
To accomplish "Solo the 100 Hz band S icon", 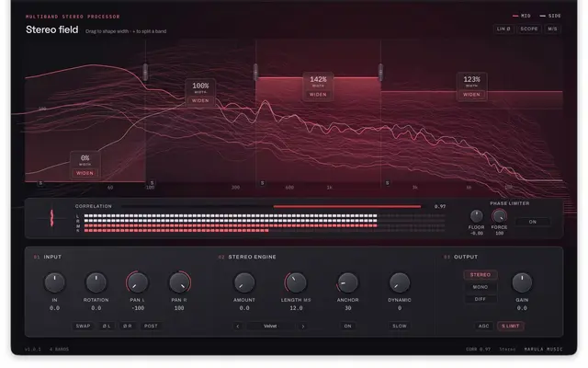I will tap(152, 183).
